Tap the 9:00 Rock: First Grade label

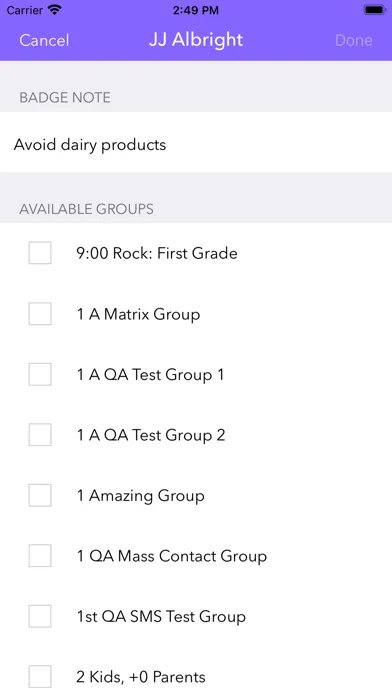pos(157,253)
